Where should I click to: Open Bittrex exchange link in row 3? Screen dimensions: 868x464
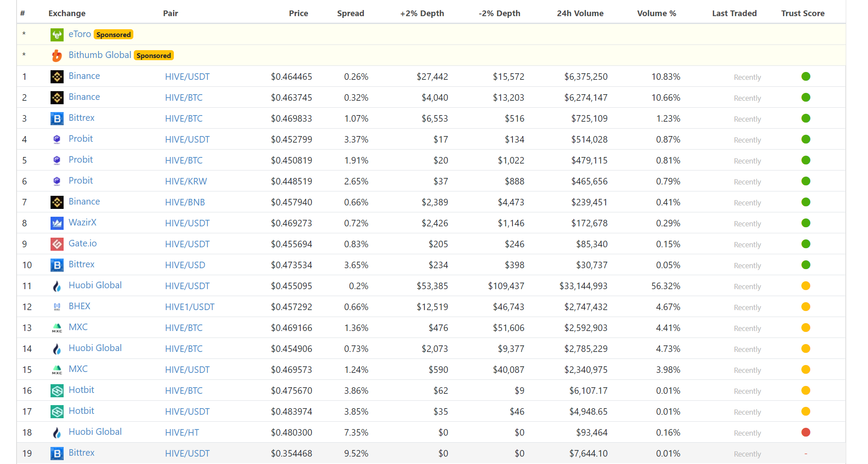pos(81,118)
